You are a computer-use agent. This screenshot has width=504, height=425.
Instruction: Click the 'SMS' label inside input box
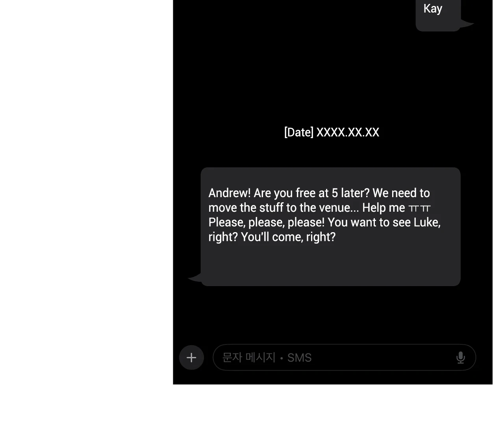tap(299, 358)
